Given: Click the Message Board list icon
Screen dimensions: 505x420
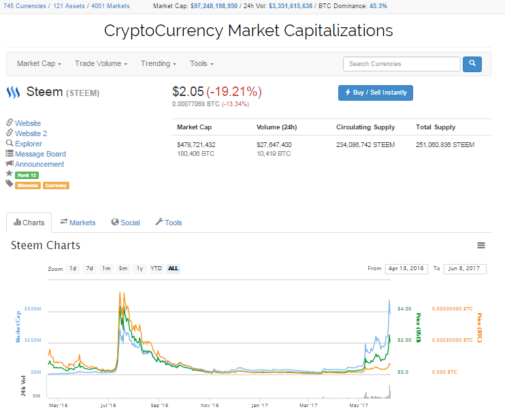Looking at the screenshot, I should (10, 154).
